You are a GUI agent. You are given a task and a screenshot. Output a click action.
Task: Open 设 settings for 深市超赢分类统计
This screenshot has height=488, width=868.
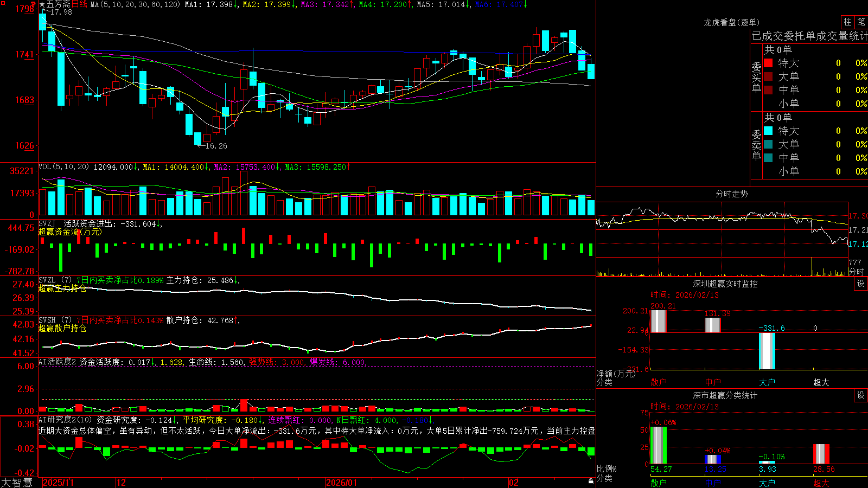pyautogui.click(x=861, y=395)
